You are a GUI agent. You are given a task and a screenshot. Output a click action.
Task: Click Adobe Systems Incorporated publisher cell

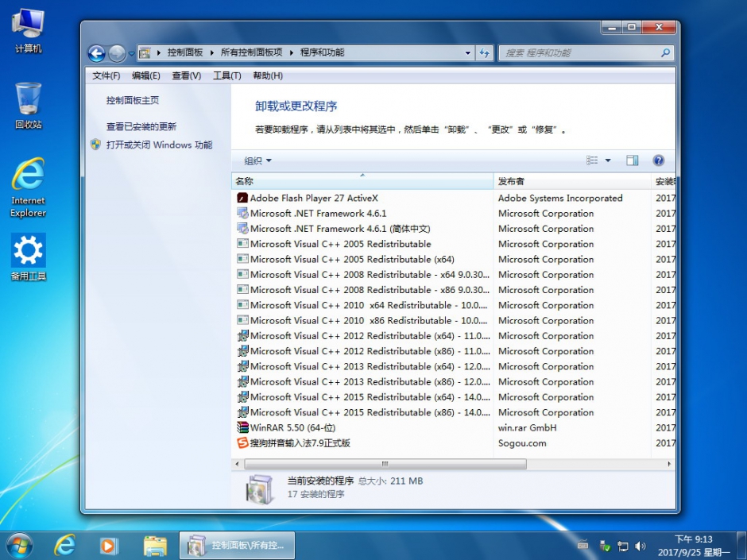point(560,198)
